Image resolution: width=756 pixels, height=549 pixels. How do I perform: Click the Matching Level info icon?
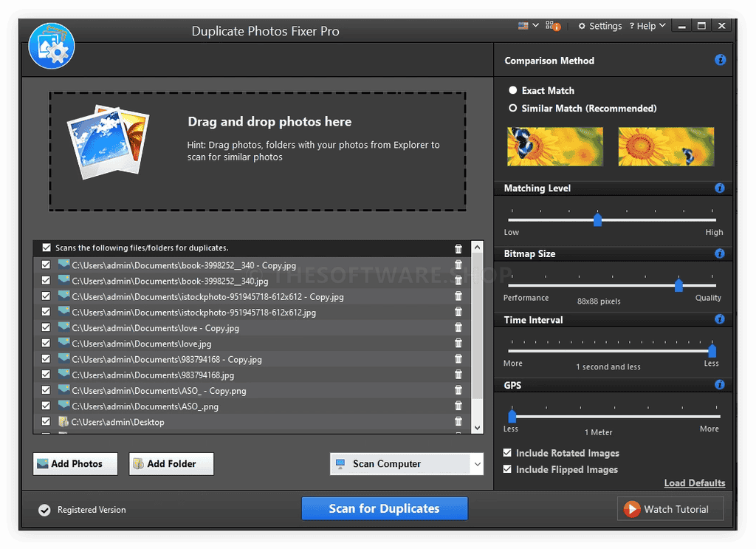(719, 188)
